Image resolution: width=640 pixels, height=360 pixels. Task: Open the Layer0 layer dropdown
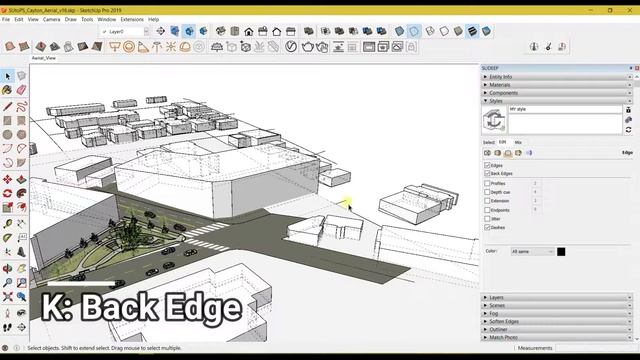124,31
